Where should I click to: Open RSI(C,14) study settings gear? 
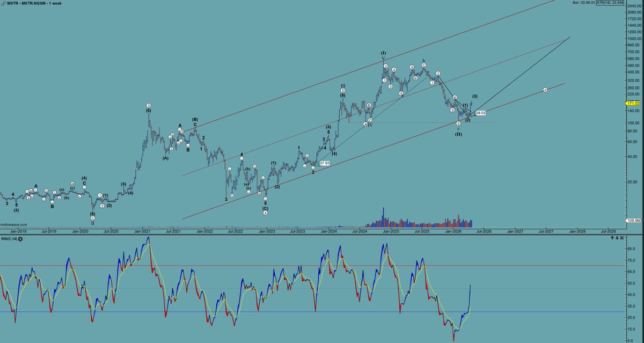(20, 238)
